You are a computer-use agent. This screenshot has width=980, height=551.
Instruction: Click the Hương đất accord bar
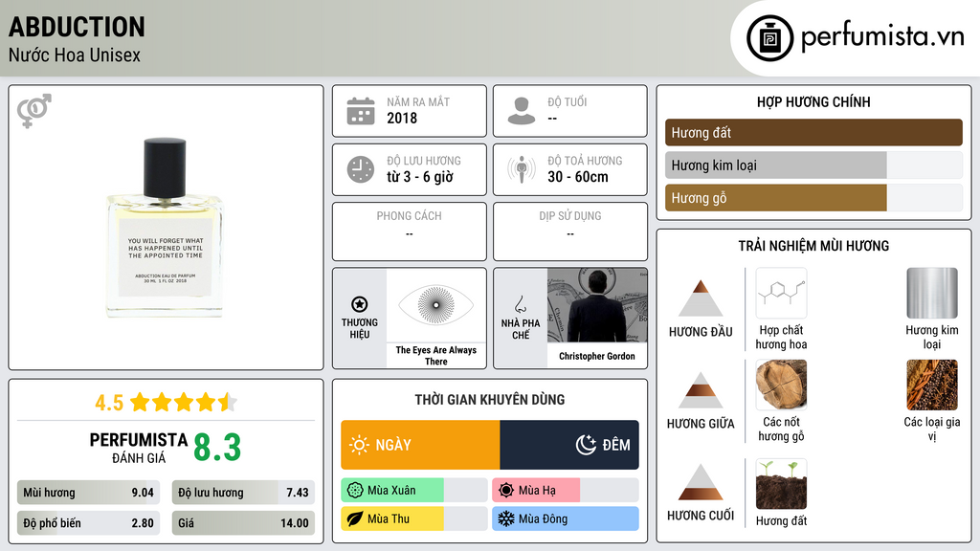point(813,132)
